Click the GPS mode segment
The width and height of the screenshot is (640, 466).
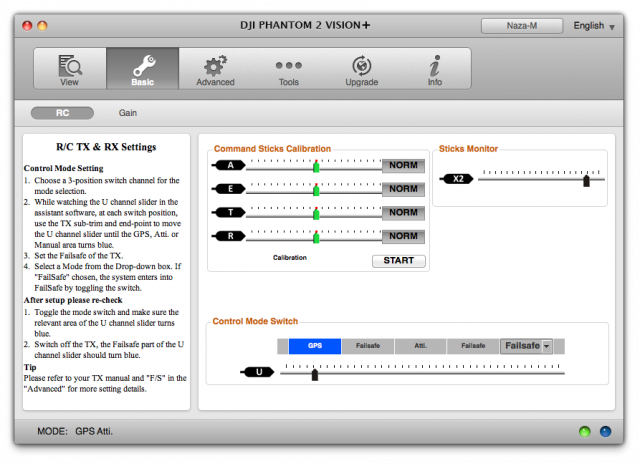tap(315, 346)
